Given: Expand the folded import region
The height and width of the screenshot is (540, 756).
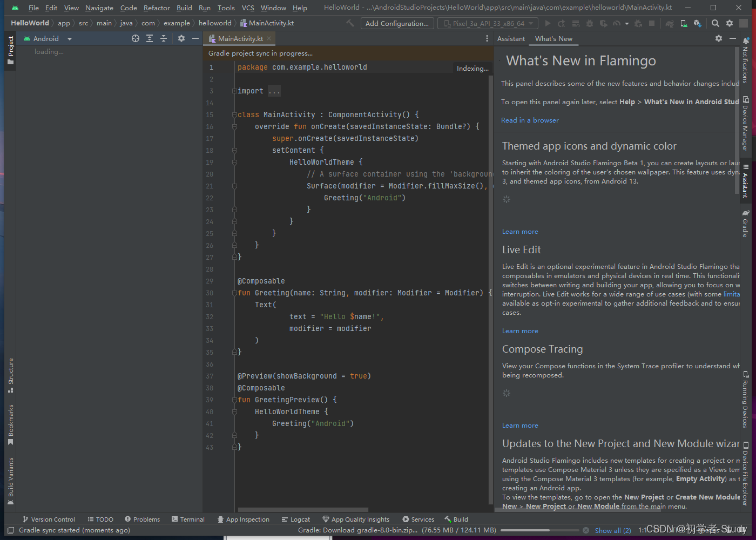Looking at the screenshot, I should [234, 91].
